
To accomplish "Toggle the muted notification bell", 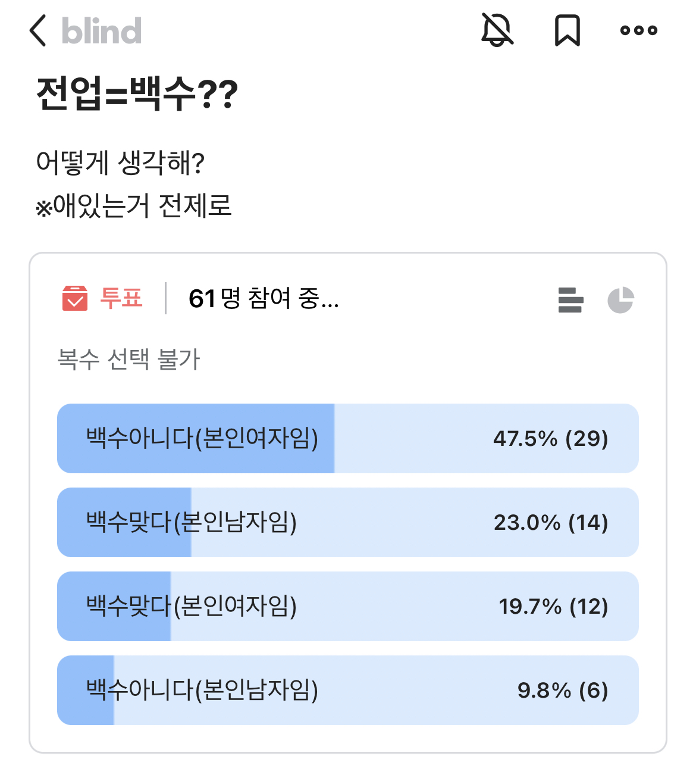I will pyautogui.click(x=497, y=30).
